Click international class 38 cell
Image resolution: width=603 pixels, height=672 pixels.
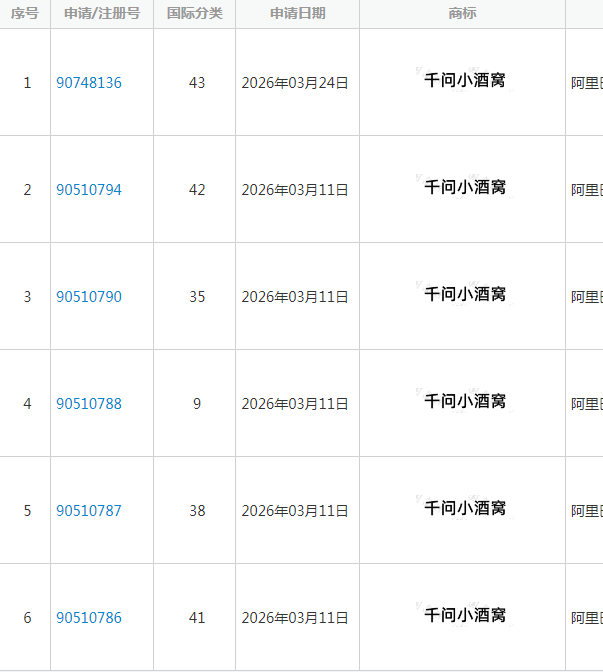197,511
